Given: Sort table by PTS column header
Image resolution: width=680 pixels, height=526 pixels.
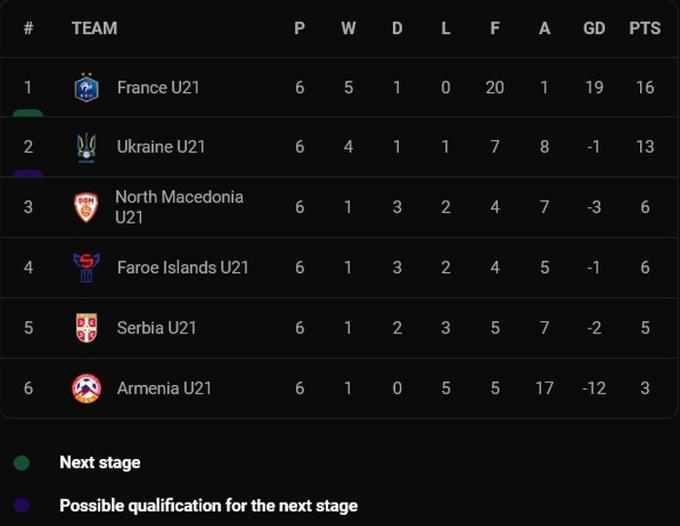Looking at the screenshot, I should tap(645, 28).
